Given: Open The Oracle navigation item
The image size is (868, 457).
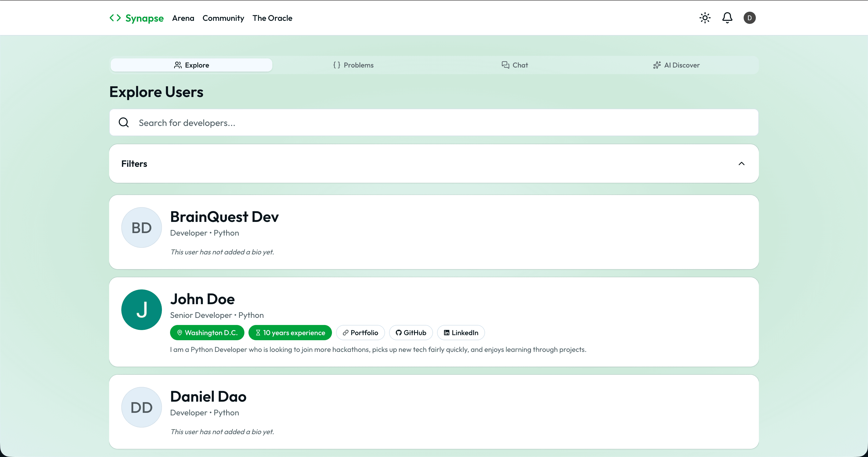Looking at the screenshot, I should pyautogui.click(x=272, y=18).
